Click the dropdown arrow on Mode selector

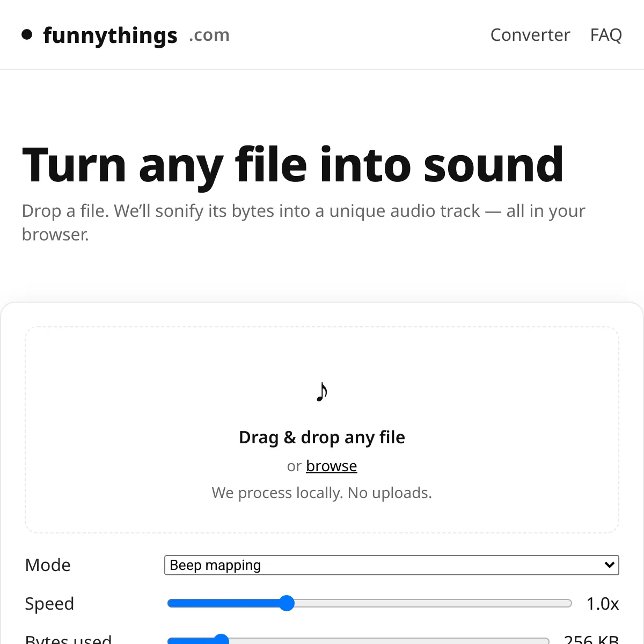click(x=609, y=565)
